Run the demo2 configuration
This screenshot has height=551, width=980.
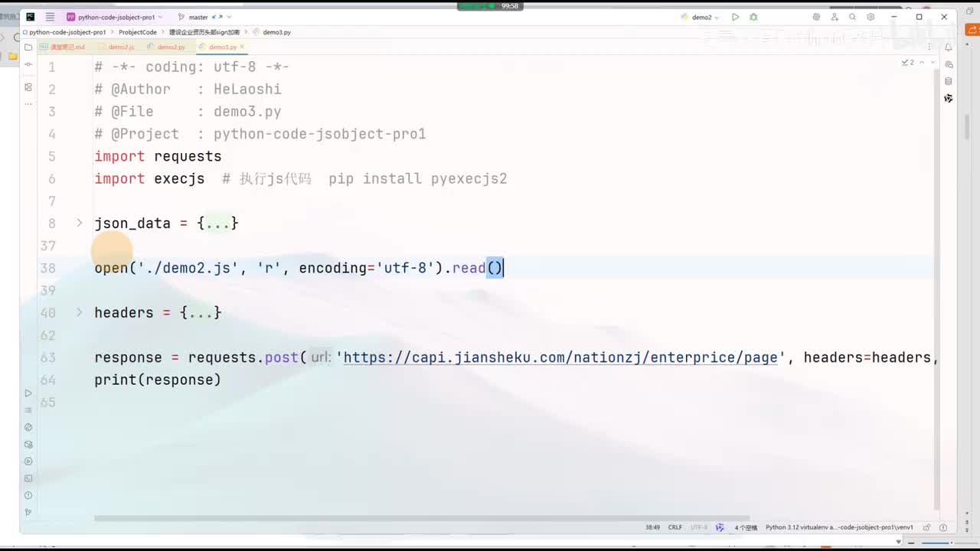pos(735,17)
